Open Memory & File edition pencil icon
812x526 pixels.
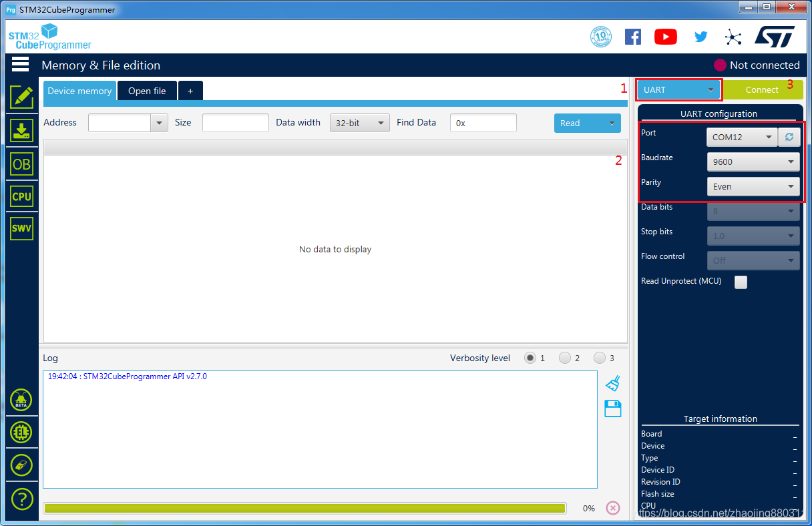21,97
